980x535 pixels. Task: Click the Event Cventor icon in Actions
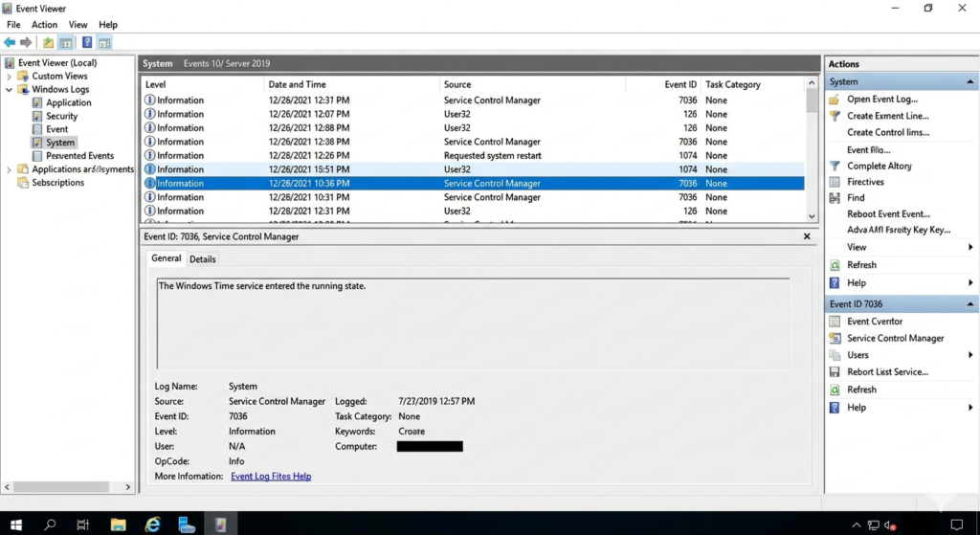[x=835, y=322]
